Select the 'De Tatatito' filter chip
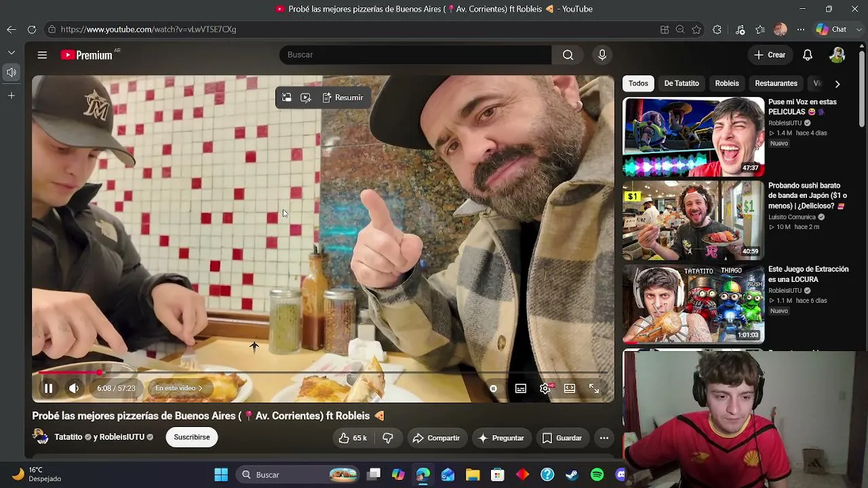 682,83
